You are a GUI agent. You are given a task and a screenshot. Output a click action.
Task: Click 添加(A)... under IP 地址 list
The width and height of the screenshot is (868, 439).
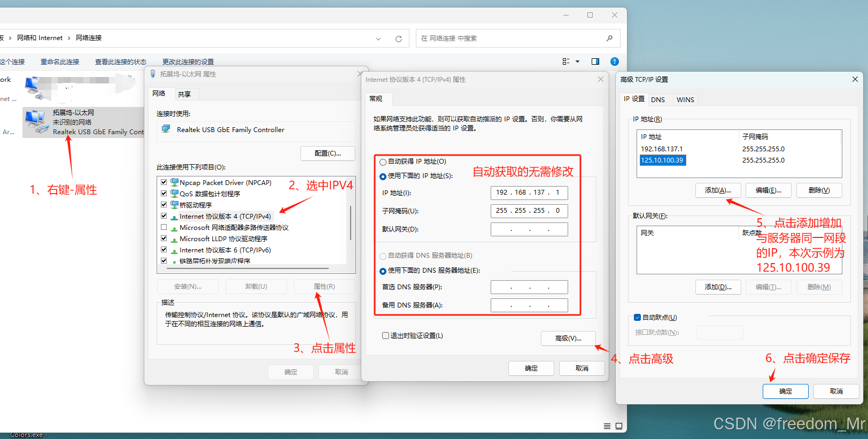(x=718, y=190)
